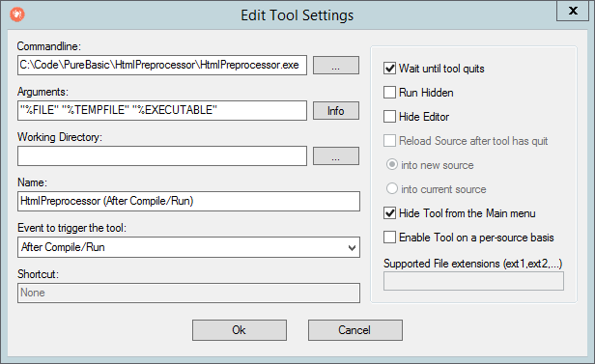
Task: Click the Name field containing HtmlPreprocessor
Action: coord(188,202)
